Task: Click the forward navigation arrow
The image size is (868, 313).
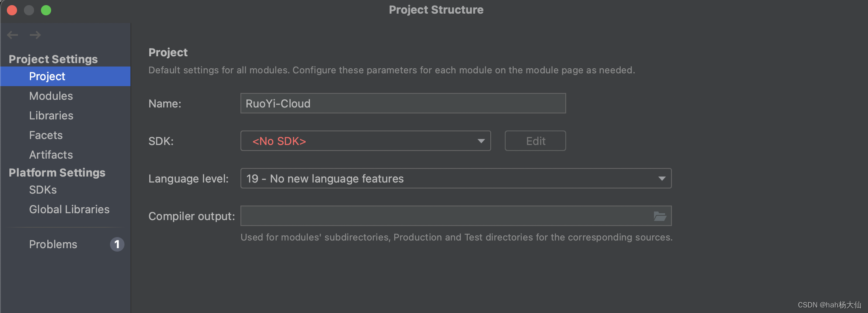Action: (35, 35)
